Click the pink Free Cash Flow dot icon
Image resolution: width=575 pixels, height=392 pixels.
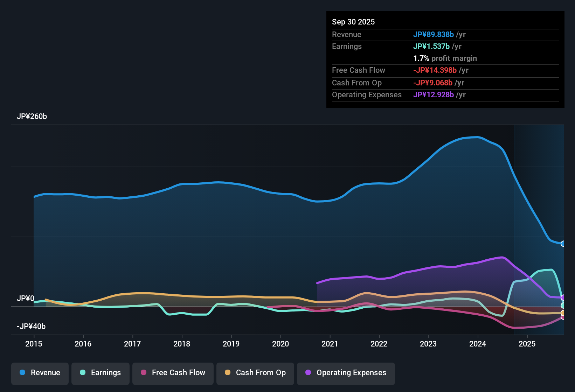pyautogui.click(x=144, y=373)
